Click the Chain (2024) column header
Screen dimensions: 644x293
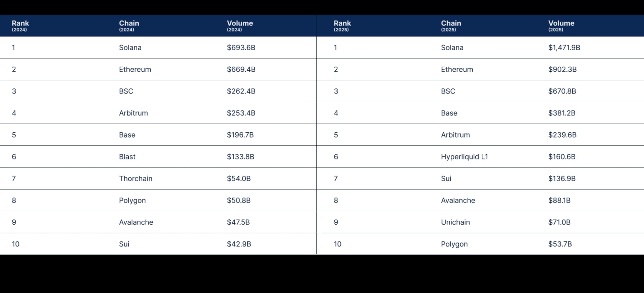click(129, 26)
